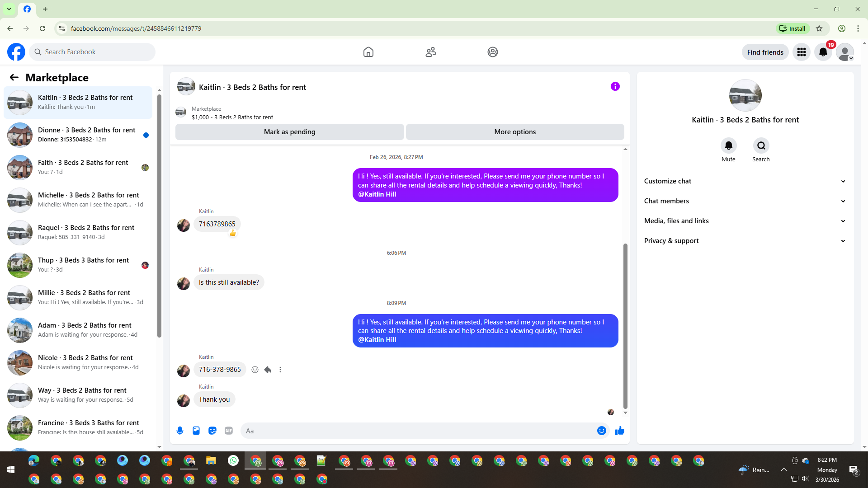Click the More options button

(x=515, y=132)
